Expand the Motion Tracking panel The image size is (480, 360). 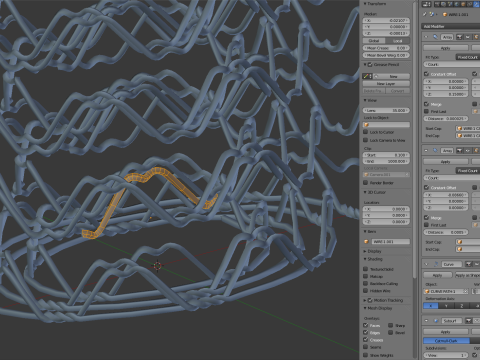coord(365,300)
